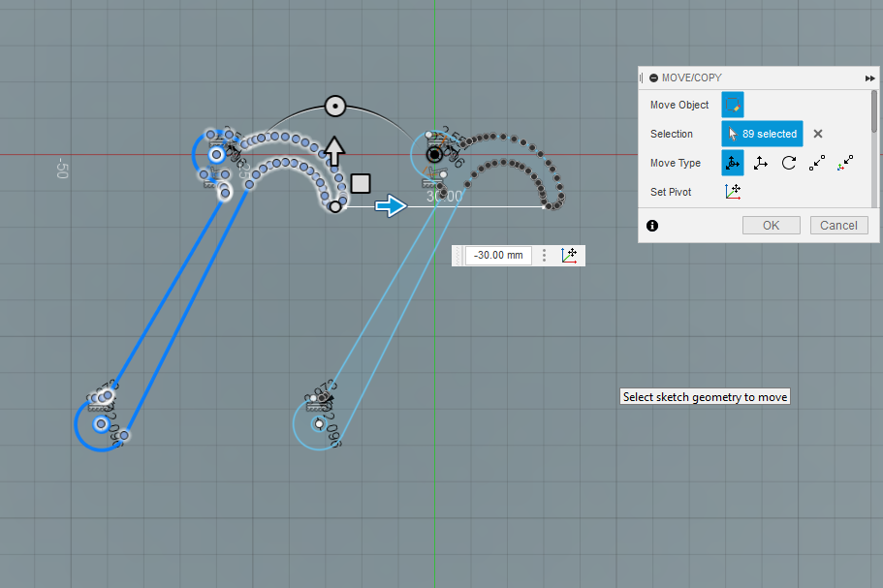Click the bottom-left blue arc center point
Image resolution: width=883 pixels, height=588 pixels.
click(101, 423)
